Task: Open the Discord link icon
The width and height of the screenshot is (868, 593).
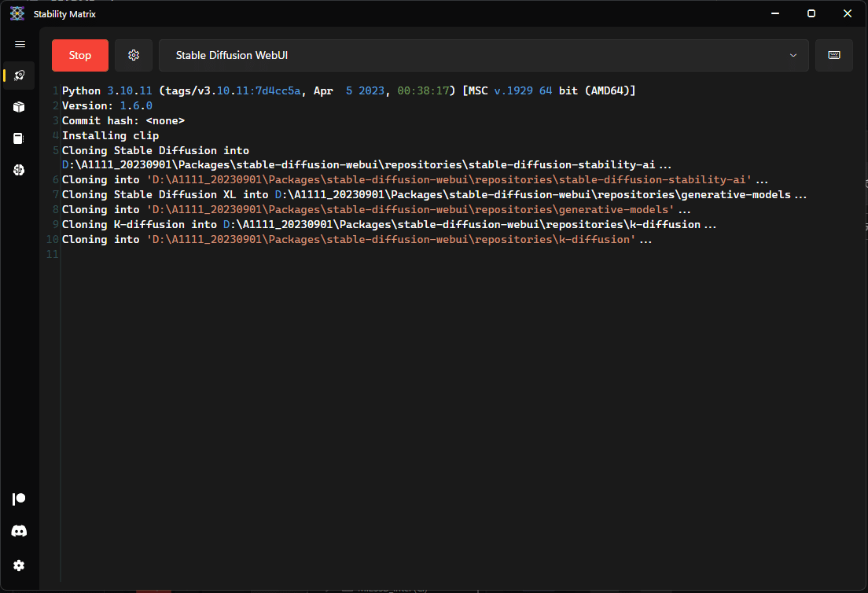Action: [x=19, y=532]
